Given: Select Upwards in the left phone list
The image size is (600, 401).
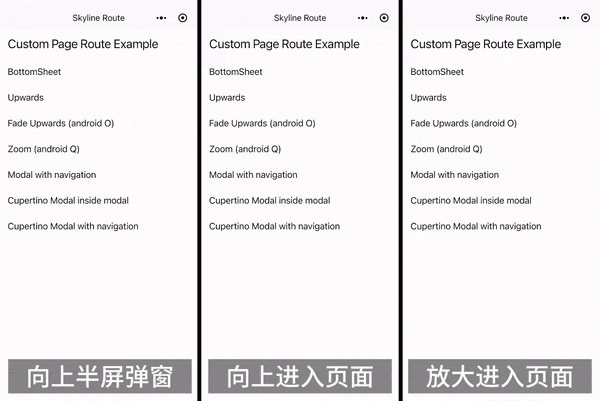Looking at the screenshot, I should point(26,98).
